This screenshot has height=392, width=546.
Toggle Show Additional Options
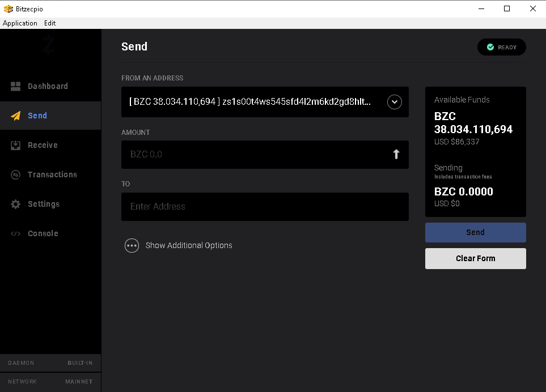point(189,245)
